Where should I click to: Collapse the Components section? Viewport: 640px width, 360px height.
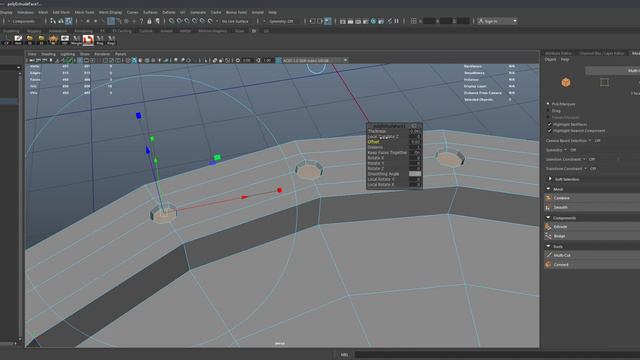click(548, 218)
